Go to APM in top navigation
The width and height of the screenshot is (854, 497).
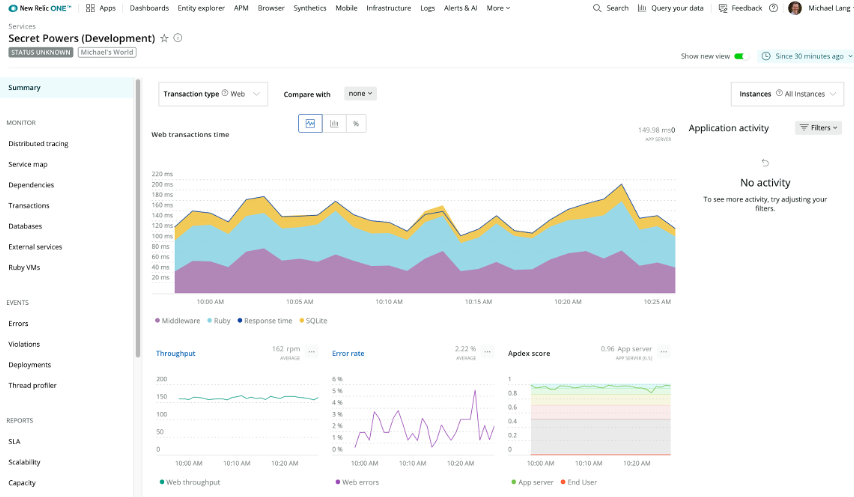(x=241, y=8)
